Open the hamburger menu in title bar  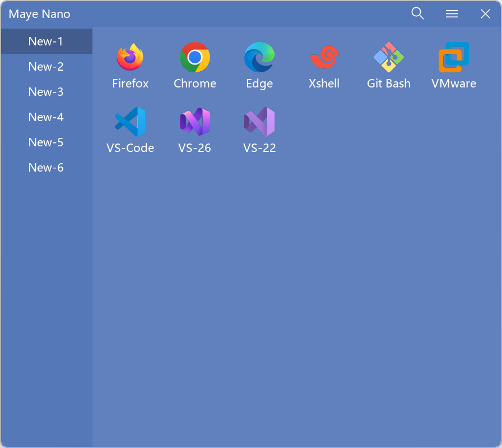tap(452, 14)
